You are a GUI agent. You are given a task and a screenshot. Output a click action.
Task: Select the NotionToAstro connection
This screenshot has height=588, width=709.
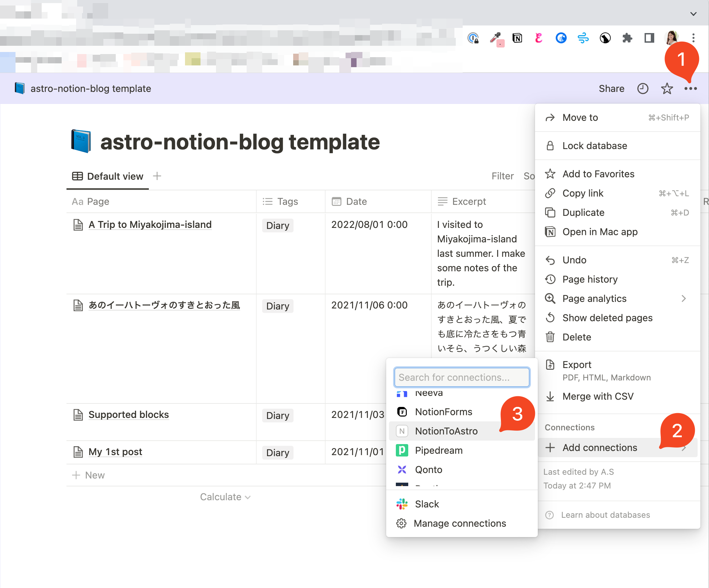(x=462, y=431)
